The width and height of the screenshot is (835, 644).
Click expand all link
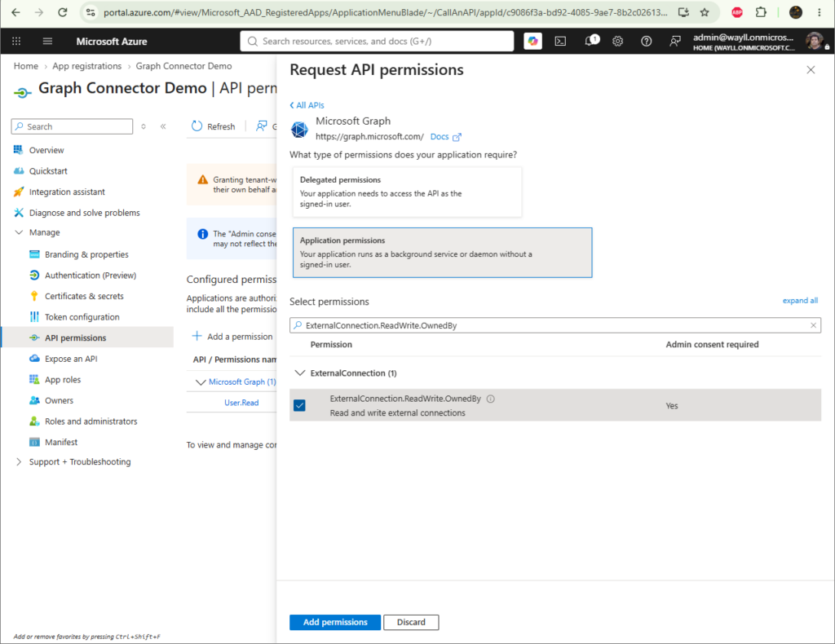(800, 300)
